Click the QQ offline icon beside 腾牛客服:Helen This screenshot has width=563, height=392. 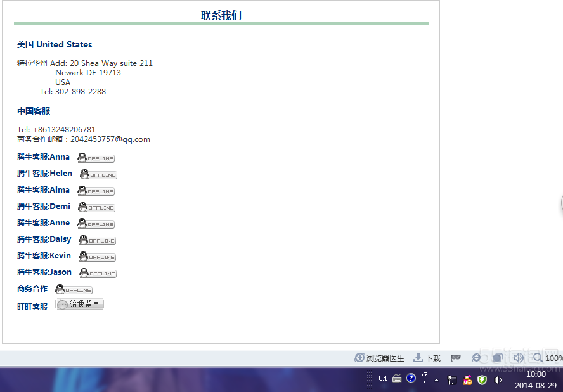pyautogui.click(x=98, y=174)
